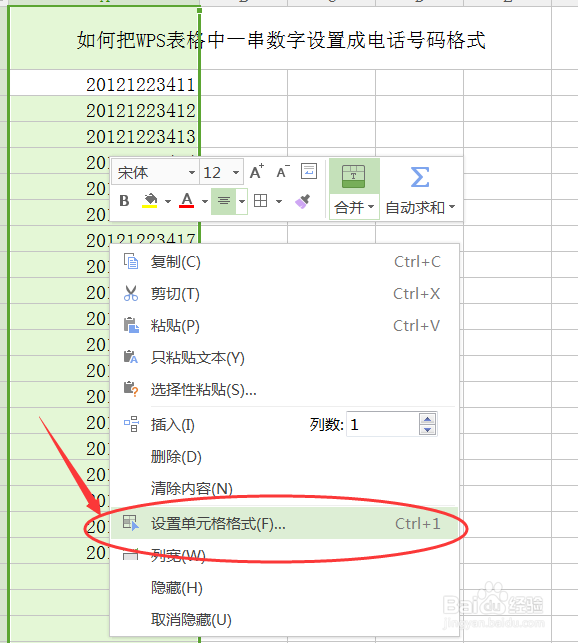578x643 pixels.
Task: Open the 宋体 font name dropdown
Action: pyautogui.click(x=192, y=172)
